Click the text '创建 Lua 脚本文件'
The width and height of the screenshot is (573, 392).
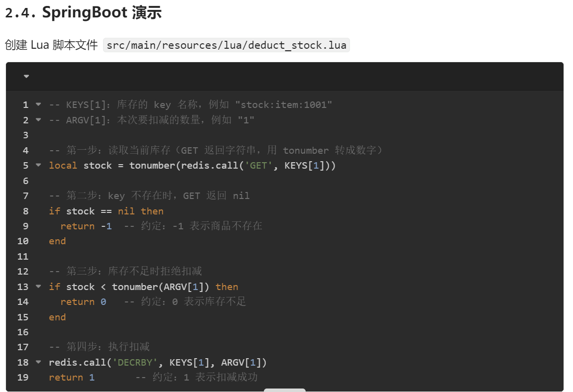coord(52,45)
